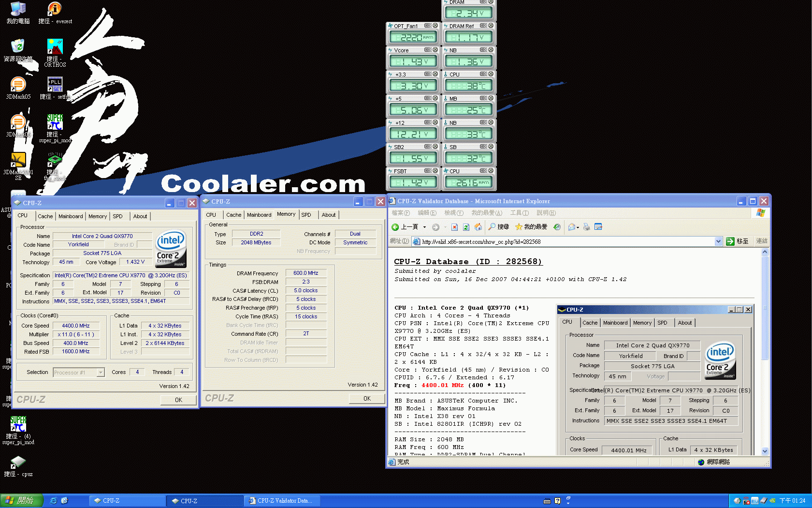This screenshot has width=812, height=508.
Task: Open the everest shortcut on the desktop
Action: coord(55,14)
